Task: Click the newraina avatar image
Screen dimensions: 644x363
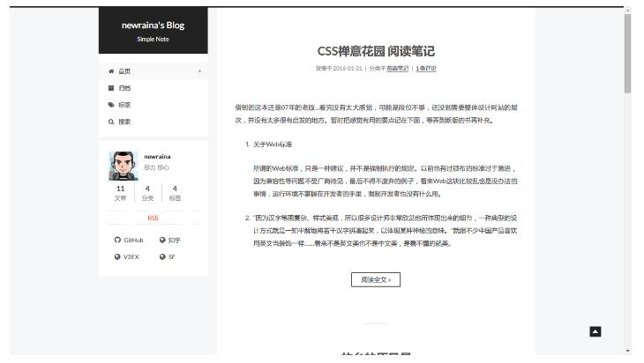Action: pyautogui.click(x=124, y=166)
